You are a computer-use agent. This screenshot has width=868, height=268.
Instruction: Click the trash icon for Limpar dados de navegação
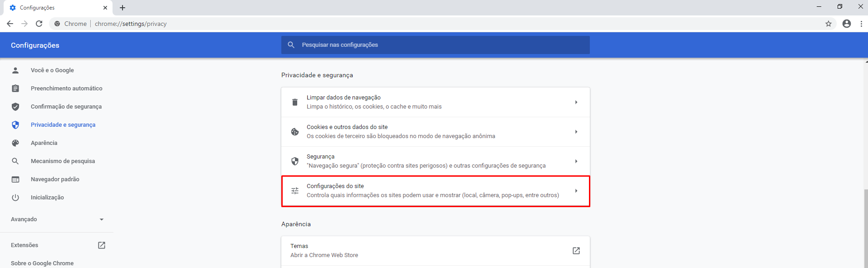pos(295,102)
